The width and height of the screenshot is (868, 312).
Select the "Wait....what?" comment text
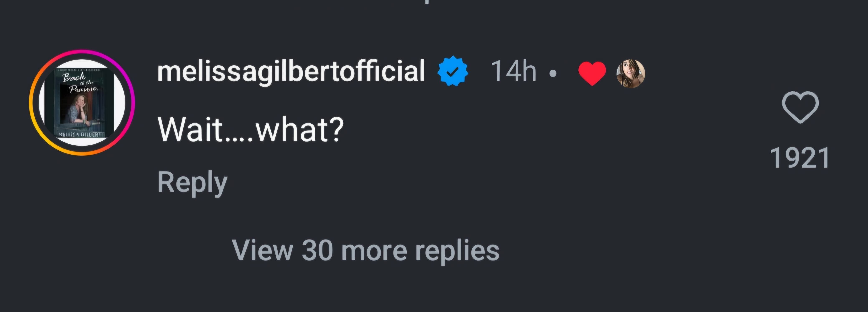251,129
